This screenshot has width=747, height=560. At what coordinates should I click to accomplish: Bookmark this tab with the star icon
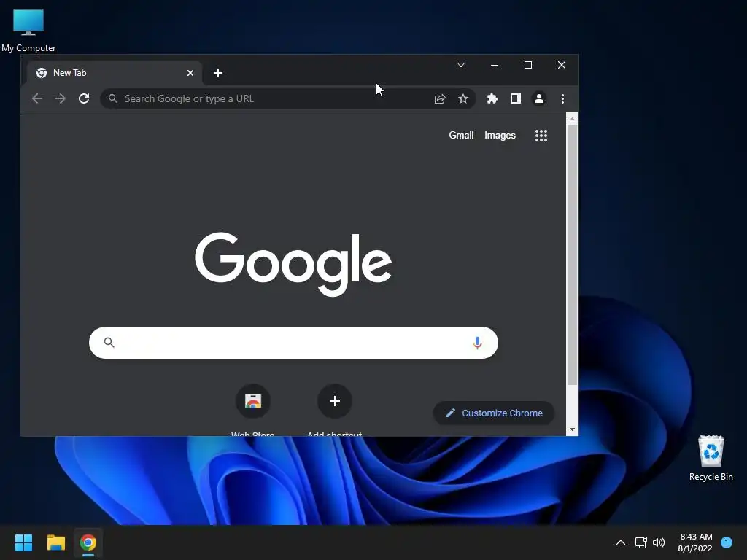(463, 98)
